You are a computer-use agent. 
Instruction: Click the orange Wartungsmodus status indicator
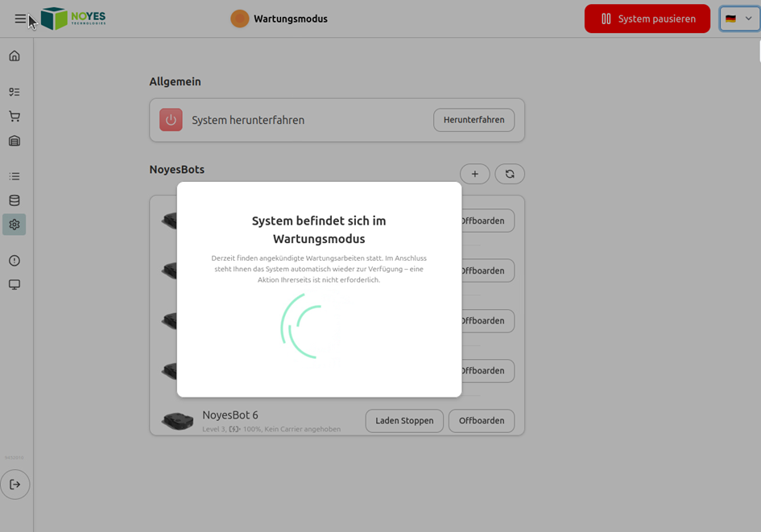pyautogui.click(x=239, y=19)
